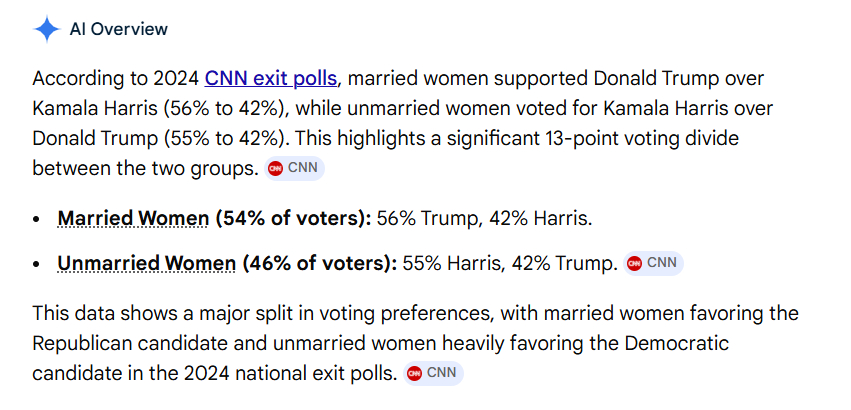Image resolution: width=851 pixels, height=410 pixels.
Task: Click the bullet dot before "Unmarried Women"
Action: (37, 265)
